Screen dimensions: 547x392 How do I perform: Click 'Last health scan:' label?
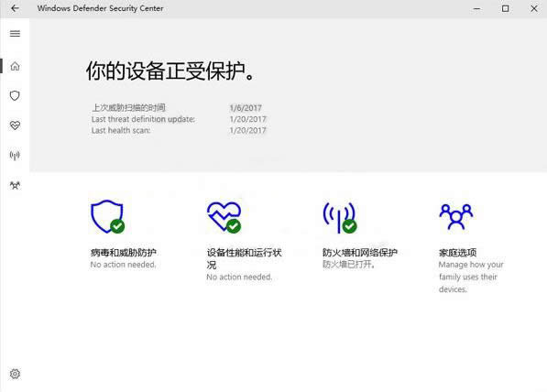pyautogui.click(x=121, y=130)
